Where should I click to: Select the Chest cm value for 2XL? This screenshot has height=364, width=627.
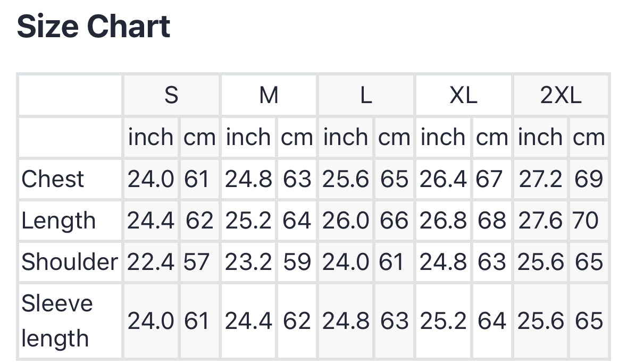point(588,179)
